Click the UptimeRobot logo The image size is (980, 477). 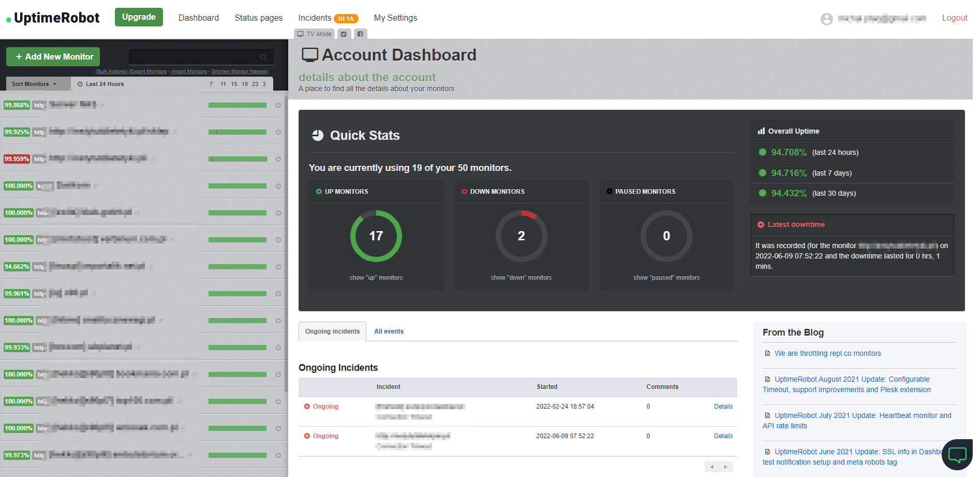[53, 18]
